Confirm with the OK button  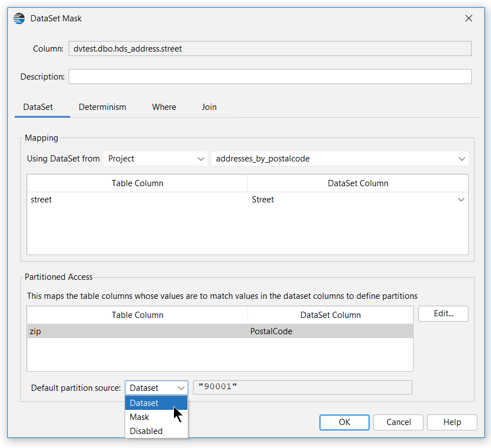click(x=345, y=422)
